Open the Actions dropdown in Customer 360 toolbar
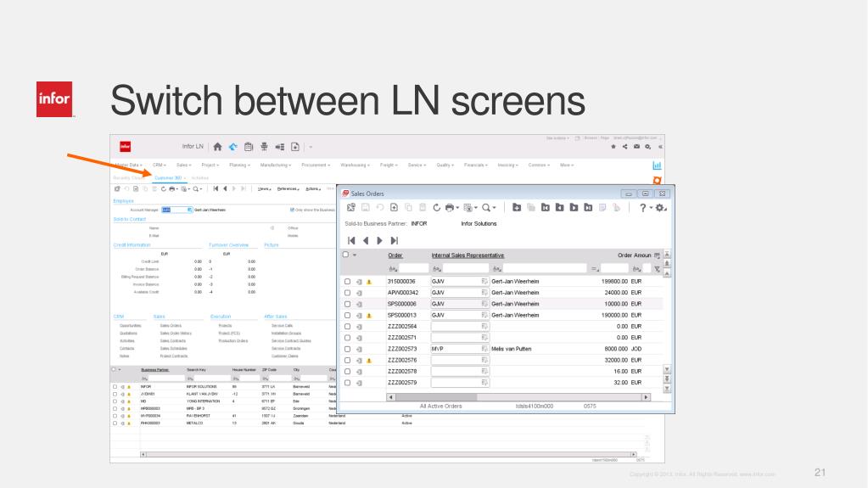Screen dimensions: 868x488 click(x=313, y=189)
